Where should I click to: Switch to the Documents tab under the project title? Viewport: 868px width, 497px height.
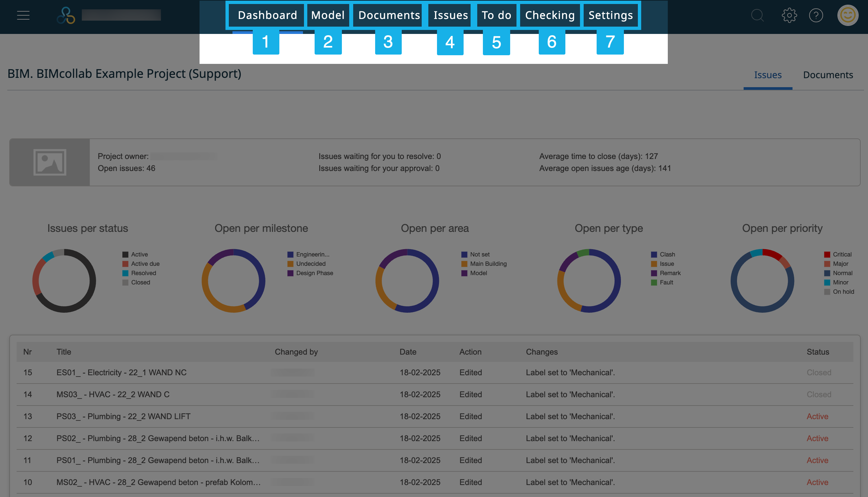[828, 75]
